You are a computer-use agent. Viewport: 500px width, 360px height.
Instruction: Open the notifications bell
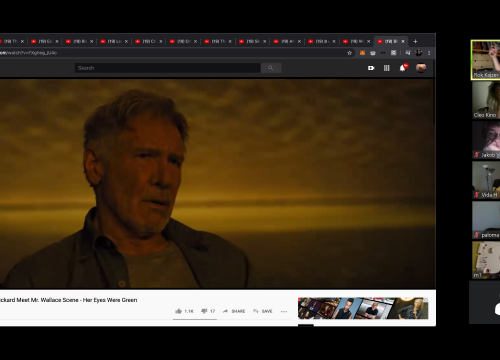click(403, 68)
